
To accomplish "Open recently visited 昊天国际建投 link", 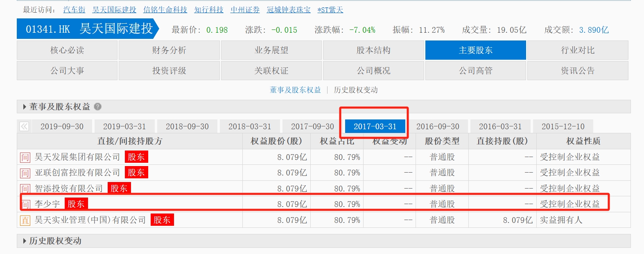I will tap(114, 9).
